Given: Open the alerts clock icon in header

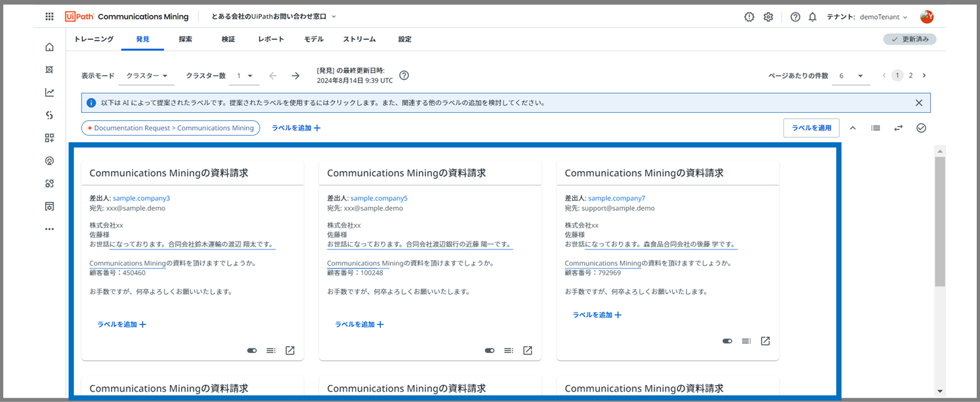Looking at the screenshot, I should coord(749,17).
